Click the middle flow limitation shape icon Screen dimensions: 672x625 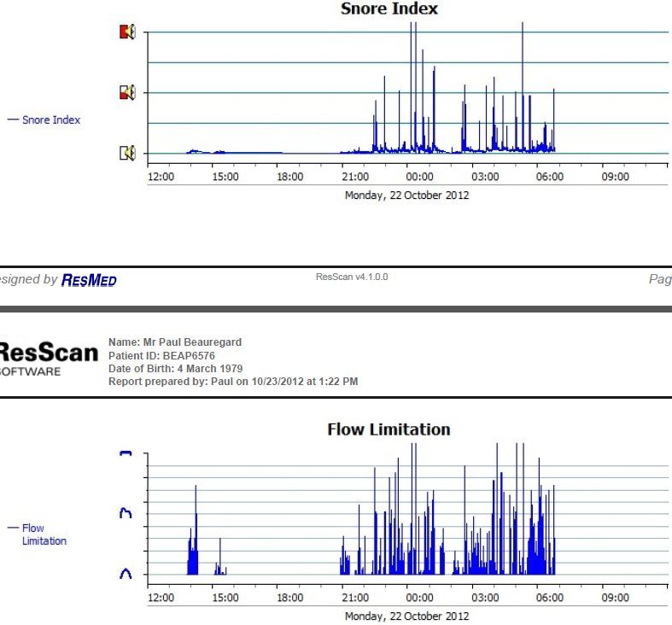coord(126,512)
